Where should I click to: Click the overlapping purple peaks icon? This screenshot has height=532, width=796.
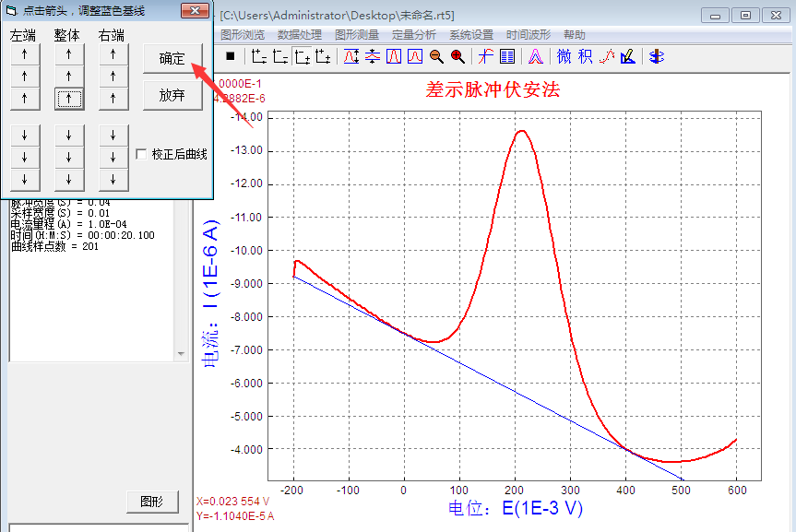pyautogui.click(x=535, y=56)
